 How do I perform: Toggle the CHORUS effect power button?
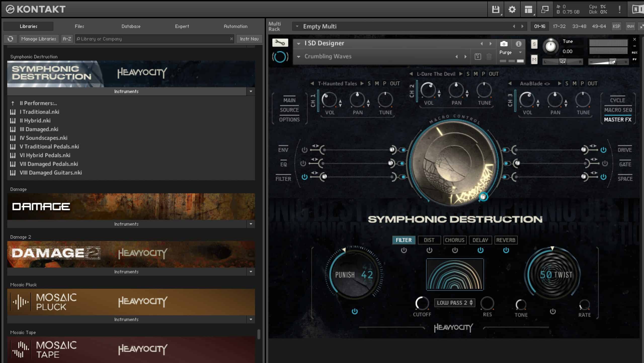(455, 250)
